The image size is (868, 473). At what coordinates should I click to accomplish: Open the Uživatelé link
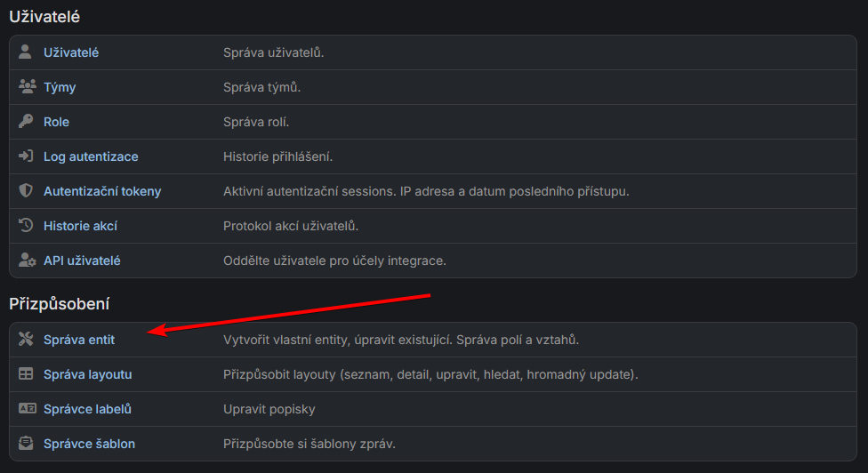(x=71, y=52)
